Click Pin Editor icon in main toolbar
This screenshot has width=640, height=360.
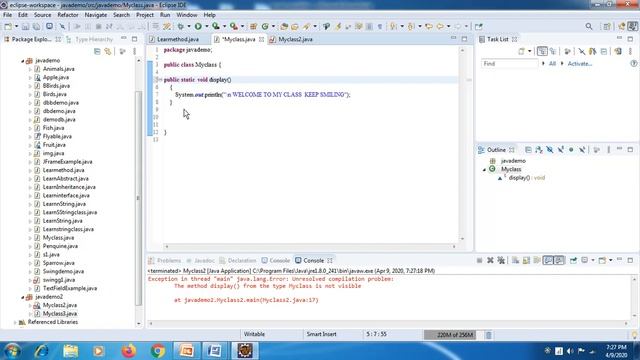click(x=478, y=26)
